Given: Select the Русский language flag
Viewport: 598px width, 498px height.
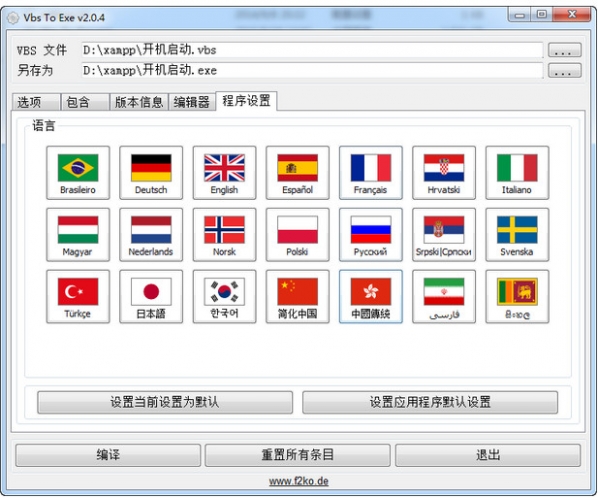Looking at the screenshot, I should click(x=371, y=235).
